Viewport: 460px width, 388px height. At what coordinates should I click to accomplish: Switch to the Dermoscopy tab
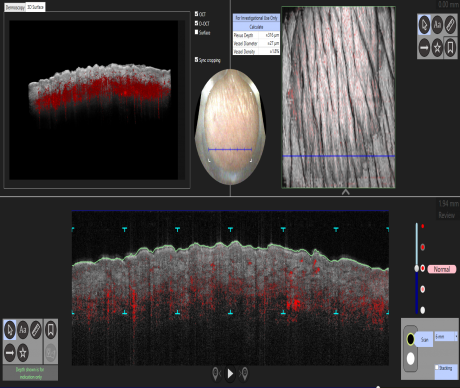click(x=15, y=7)
